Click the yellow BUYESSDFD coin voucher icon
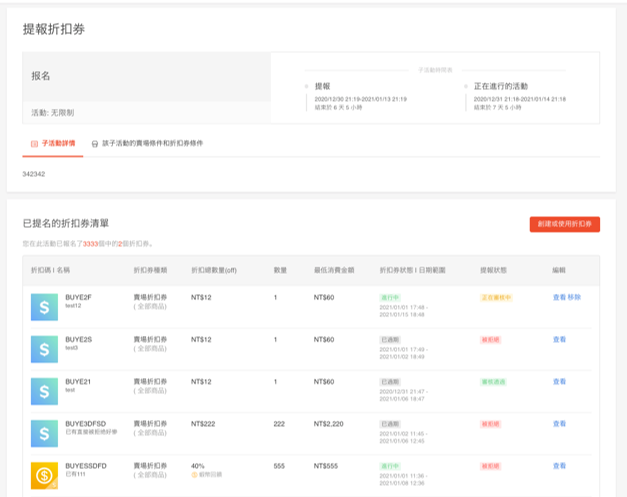The image size is (627, 497). coord(45,474)
